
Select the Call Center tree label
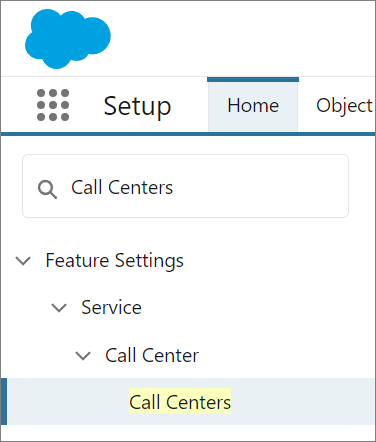click(152, 355)
